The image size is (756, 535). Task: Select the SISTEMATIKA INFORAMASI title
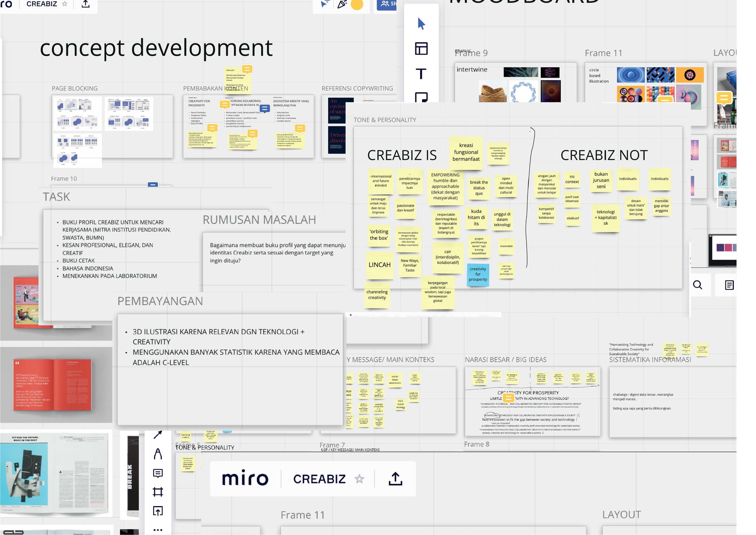(650, 359)
